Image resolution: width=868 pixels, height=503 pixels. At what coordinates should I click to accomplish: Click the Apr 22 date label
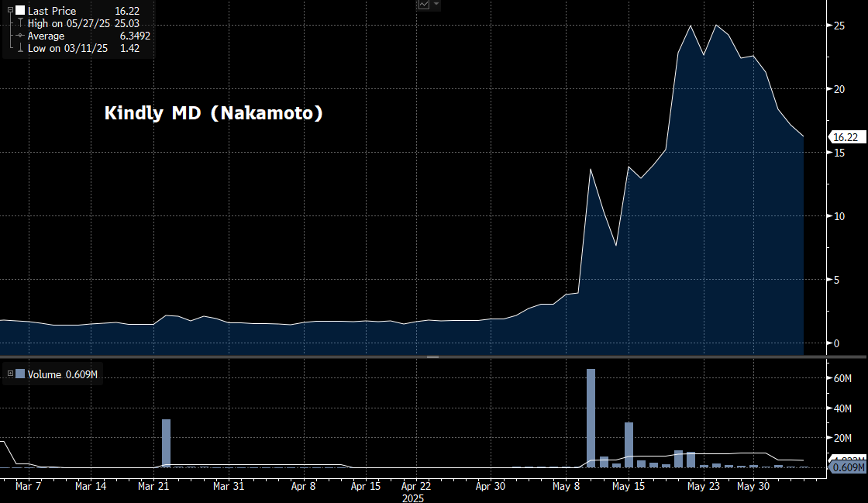pyautogui.click(x=416, y=487)
